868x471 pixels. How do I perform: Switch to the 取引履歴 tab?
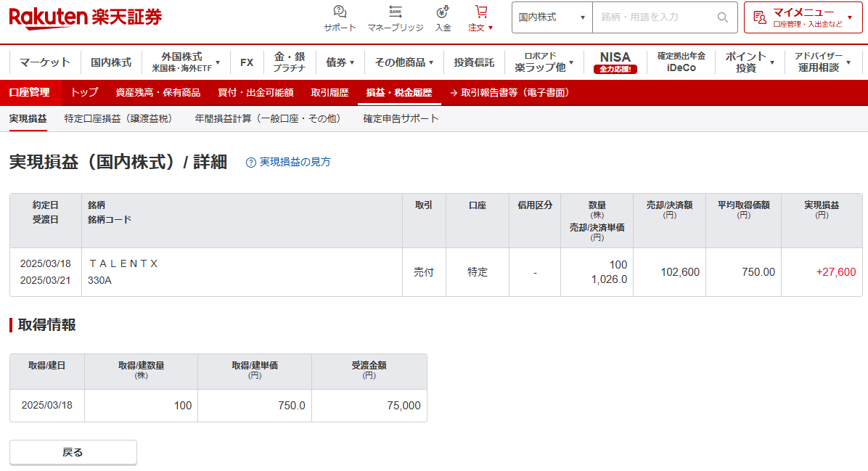(329, 93)
